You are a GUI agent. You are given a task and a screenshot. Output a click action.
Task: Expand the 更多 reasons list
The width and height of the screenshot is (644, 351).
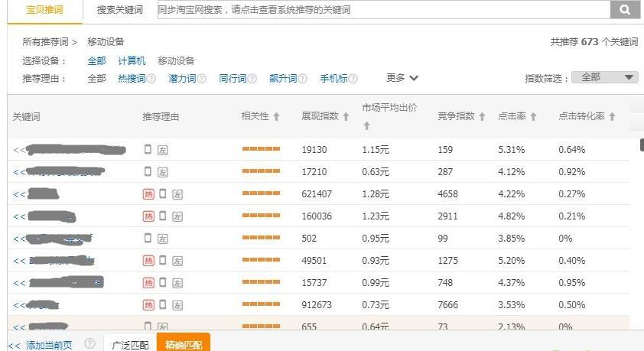click(x=402, y=77)
